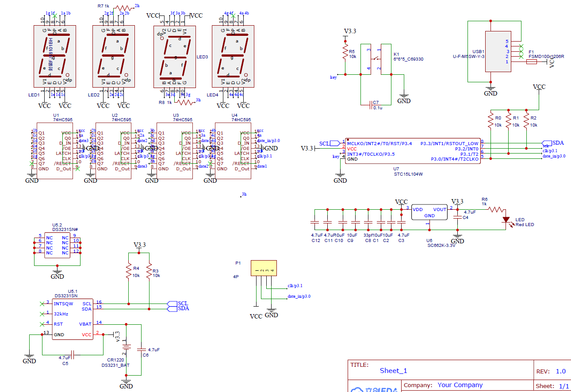The height and width of the screenshot is (392, 571).
Task: Click the U2 74HC595 shift register
Action: (x=114, y=151)
